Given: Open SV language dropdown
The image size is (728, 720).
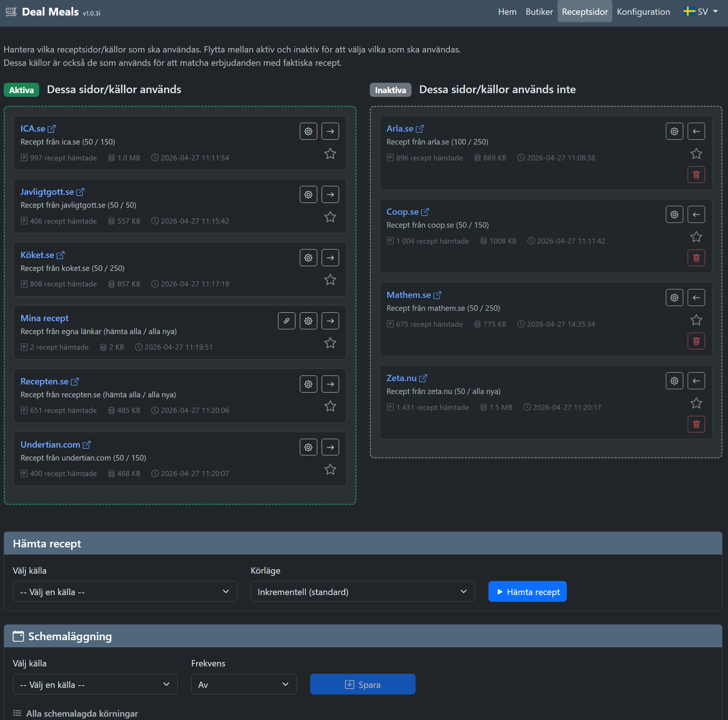Looking at the screenshot, I should point(701,12).
